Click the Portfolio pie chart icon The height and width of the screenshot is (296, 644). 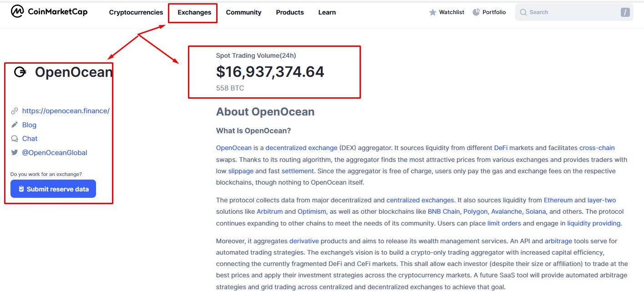click(x=476, y=12)
